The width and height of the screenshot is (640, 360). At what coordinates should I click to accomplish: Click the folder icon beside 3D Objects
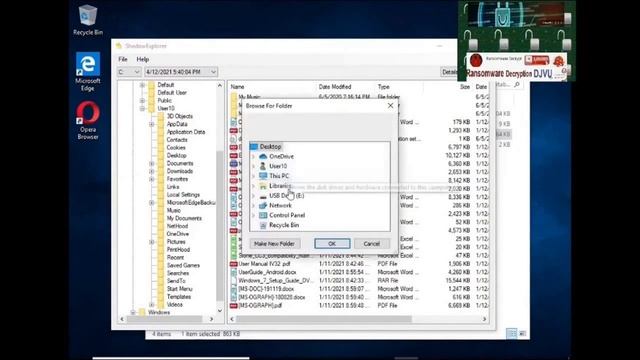(161, 116)
